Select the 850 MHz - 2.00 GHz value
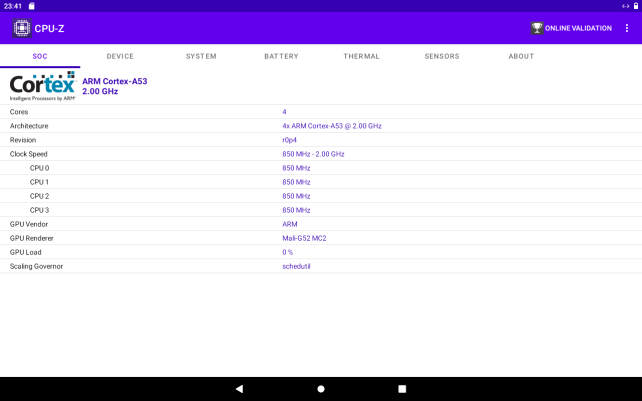This screenshot has width=642, height=401. 313,154
